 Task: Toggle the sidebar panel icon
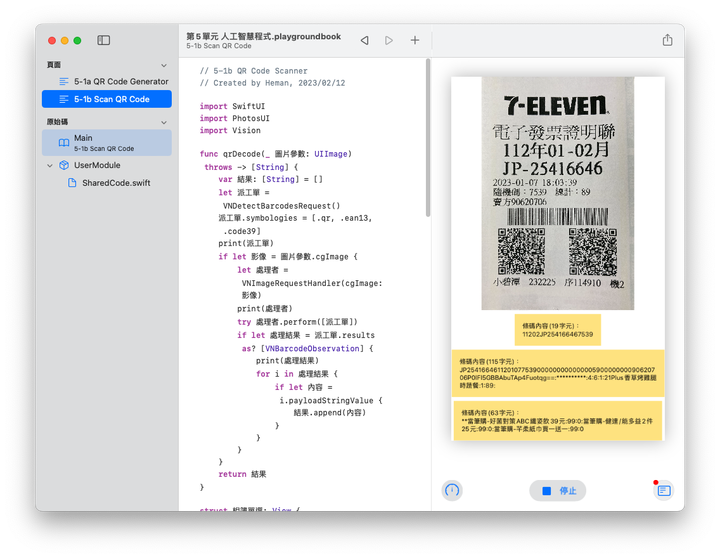104,40
